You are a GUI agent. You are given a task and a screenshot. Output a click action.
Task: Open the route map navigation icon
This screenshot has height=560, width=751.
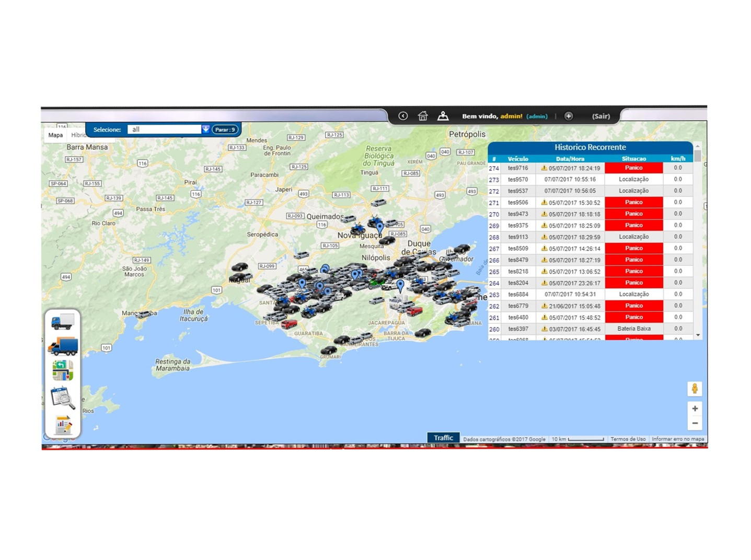tap(63, 370)
